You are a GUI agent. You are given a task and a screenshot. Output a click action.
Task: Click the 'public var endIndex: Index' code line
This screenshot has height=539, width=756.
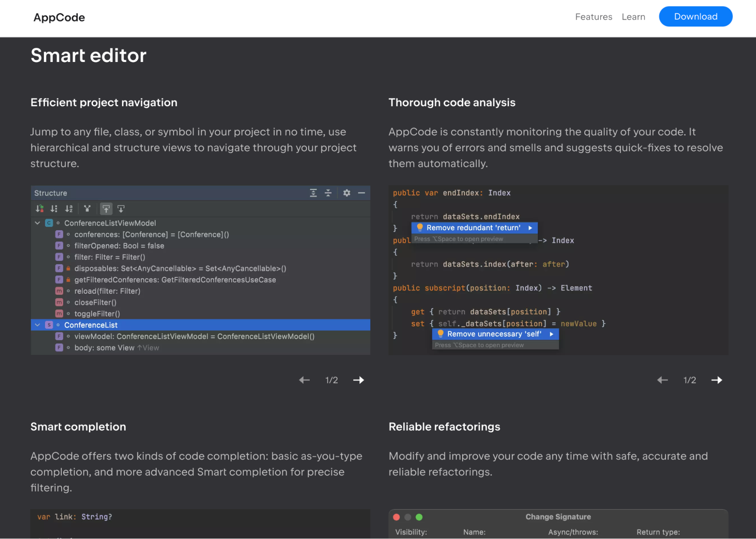tap(452, 193)
